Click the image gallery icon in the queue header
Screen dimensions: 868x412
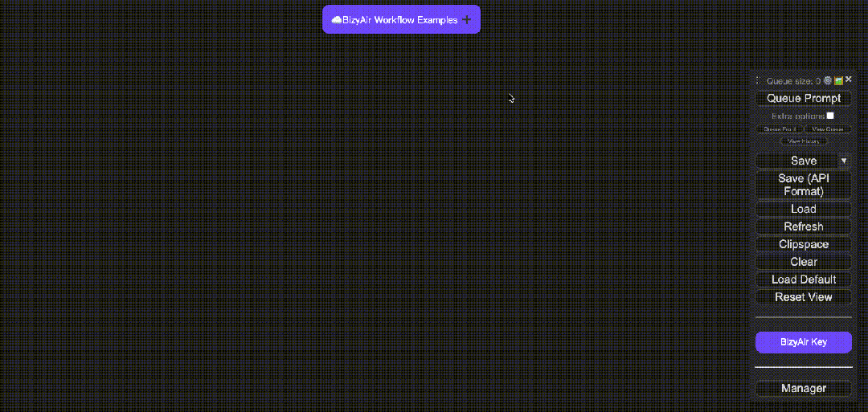coord(838,80)
